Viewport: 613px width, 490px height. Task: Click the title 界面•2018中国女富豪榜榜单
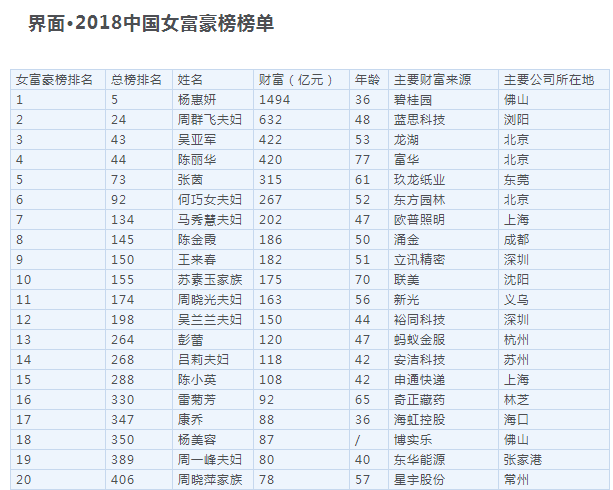click(151, 23)
